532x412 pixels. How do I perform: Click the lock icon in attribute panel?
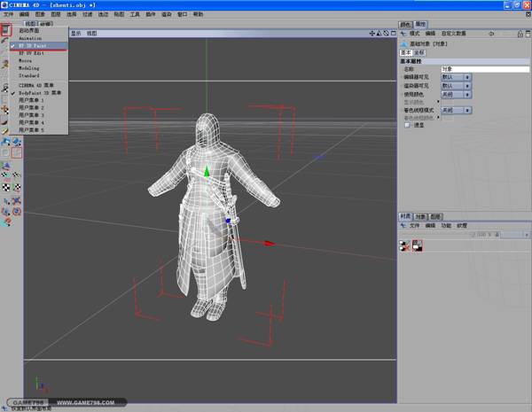520,34
